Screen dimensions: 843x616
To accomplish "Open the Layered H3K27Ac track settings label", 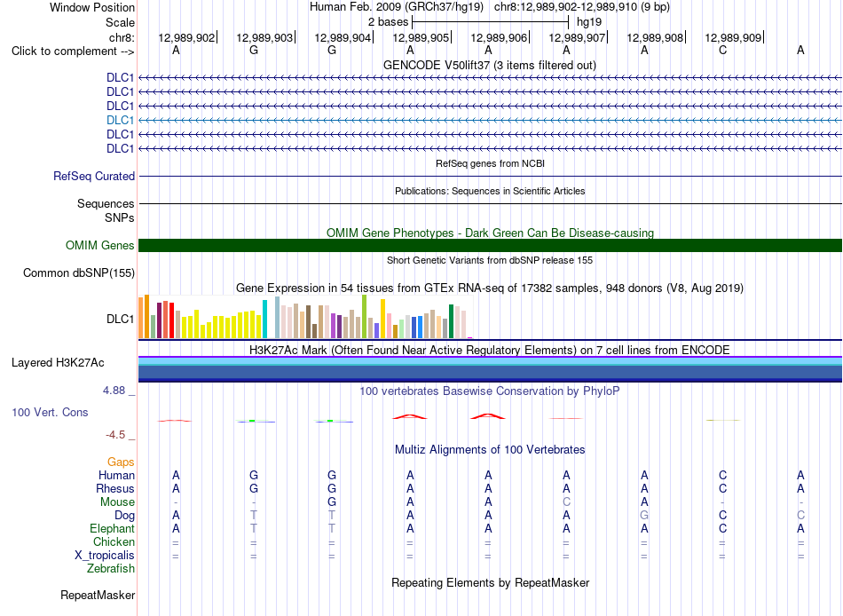I will [58, 363].
